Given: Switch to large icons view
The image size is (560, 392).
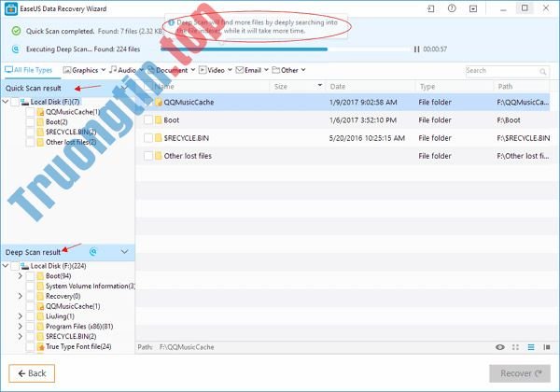Looking at the screenshot, I should point(515,347).
